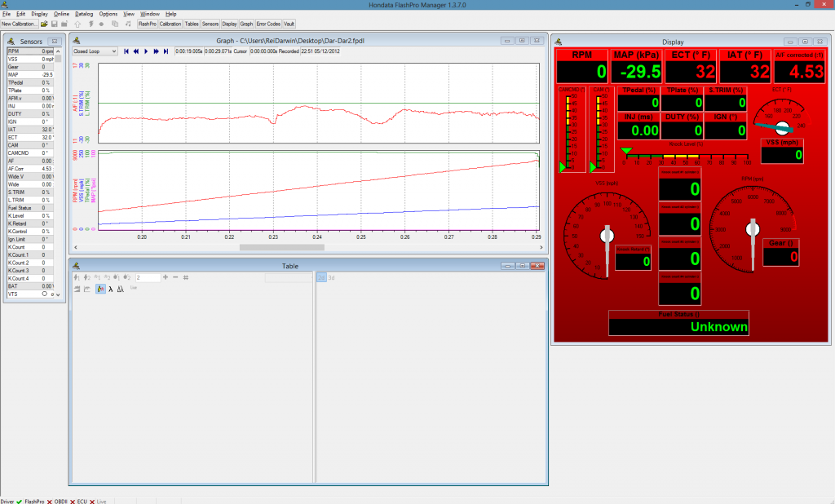Click the Calibration toolbar button
This screenshot has width=835, height=504.
(170, 24)
